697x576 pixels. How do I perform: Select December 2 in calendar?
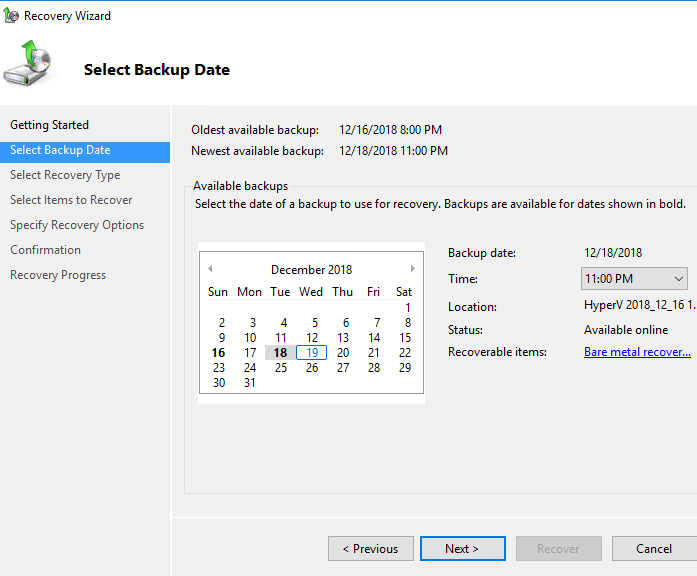[x=221, y=323]
